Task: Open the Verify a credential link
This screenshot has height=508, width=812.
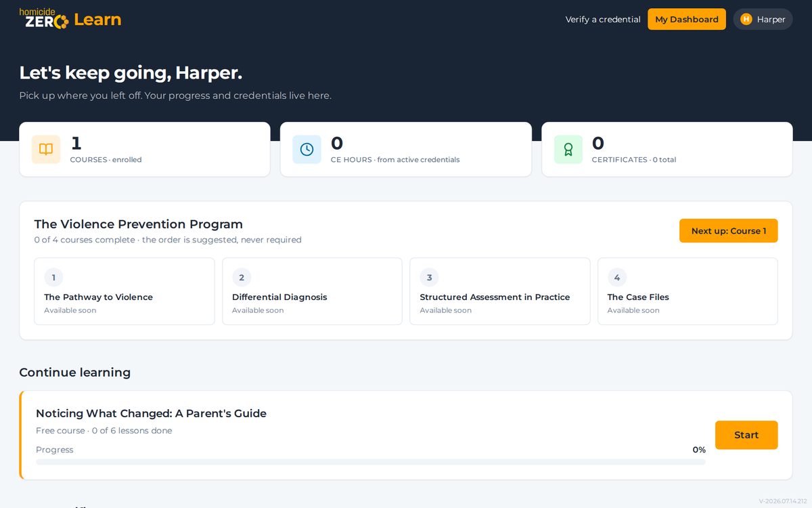Action: (603, 19)
